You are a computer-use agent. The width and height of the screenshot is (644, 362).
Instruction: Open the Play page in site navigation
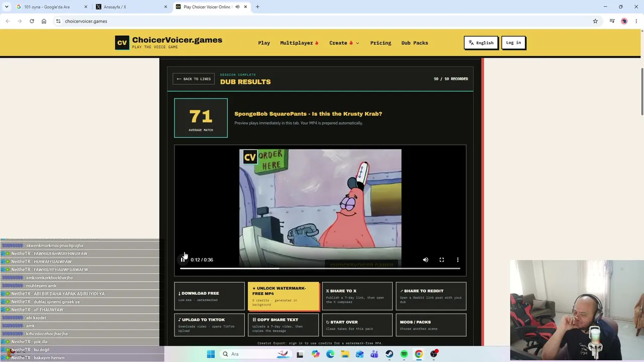point(264,43)
